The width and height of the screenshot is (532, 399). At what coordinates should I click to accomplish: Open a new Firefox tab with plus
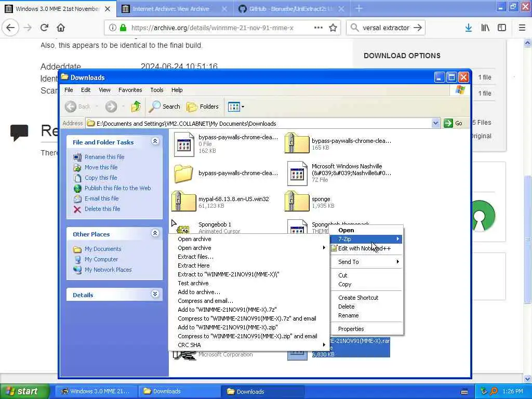(x=359, y=8)
